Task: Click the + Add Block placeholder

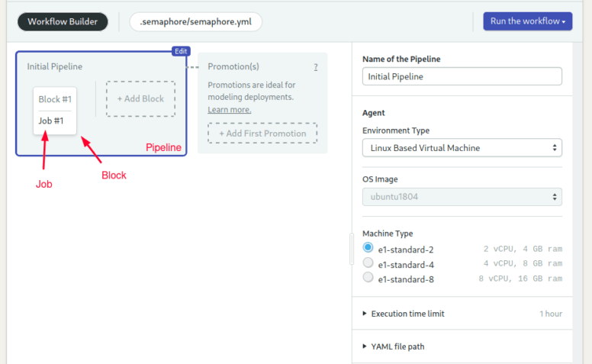Action: point(140,98)
